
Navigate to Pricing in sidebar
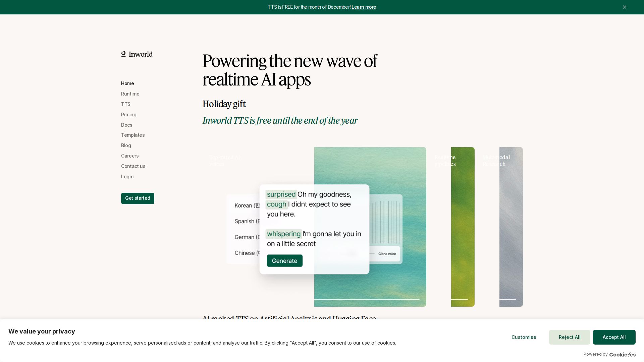pyautogui.click(x=129, y=115)
